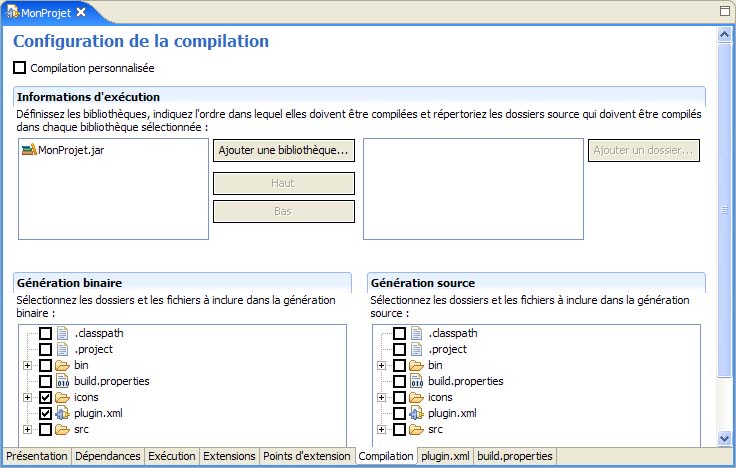Click the .project file icon in source generation
This screenshot has height=468, width=736.
(416, 349)
